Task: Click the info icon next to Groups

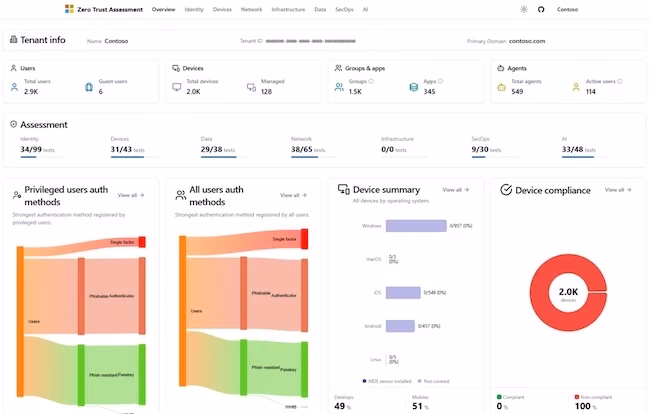Action: 371,81
